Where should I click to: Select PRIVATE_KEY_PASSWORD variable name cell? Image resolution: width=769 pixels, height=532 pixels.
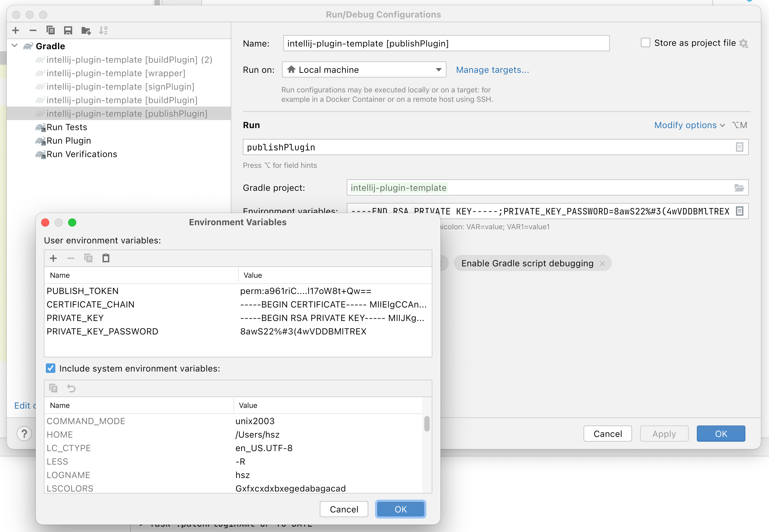click(x=102, y=331)
